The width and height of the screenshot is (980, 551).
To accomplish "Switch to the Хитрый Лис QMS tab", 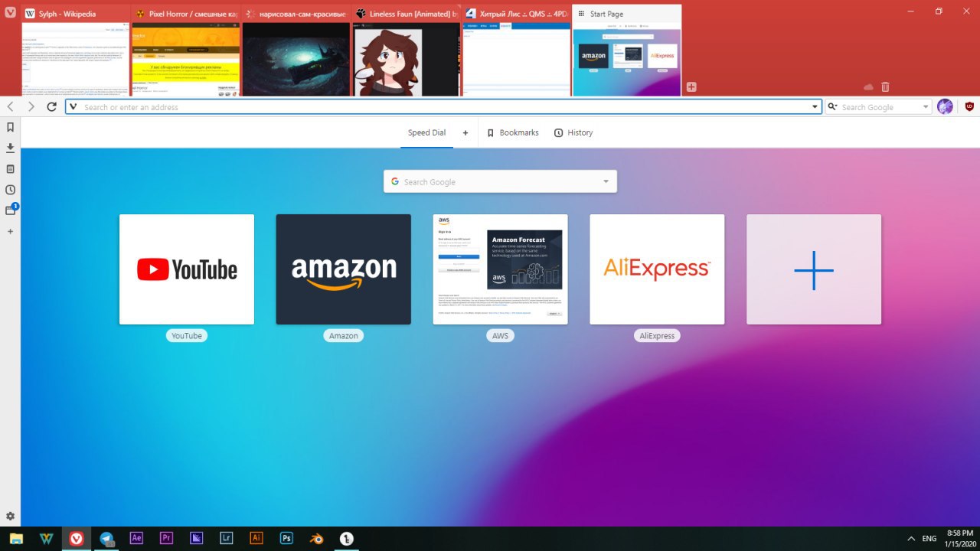I will [x=517, y=50].
